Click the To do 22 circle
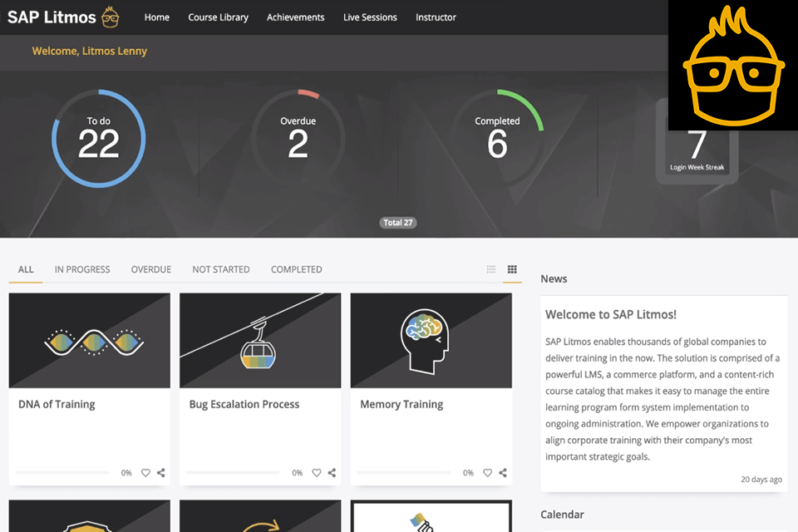 click(x=99, y=139)
